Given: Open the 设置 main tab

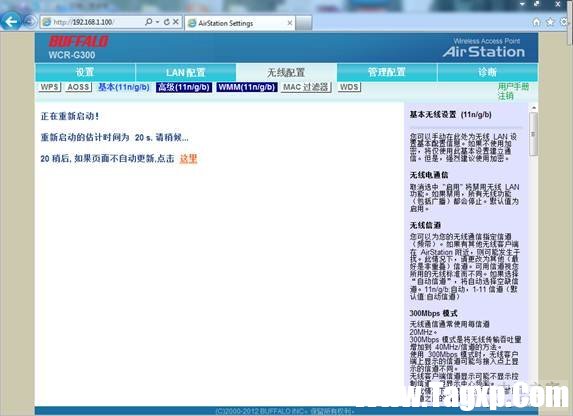Looking at the screenshot, I should tap(85, 72).
